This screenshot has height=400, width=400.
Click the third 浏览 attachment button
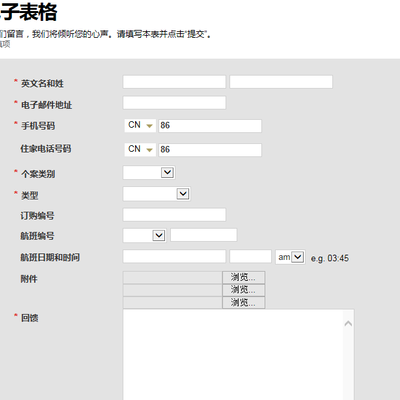point(244,303)
